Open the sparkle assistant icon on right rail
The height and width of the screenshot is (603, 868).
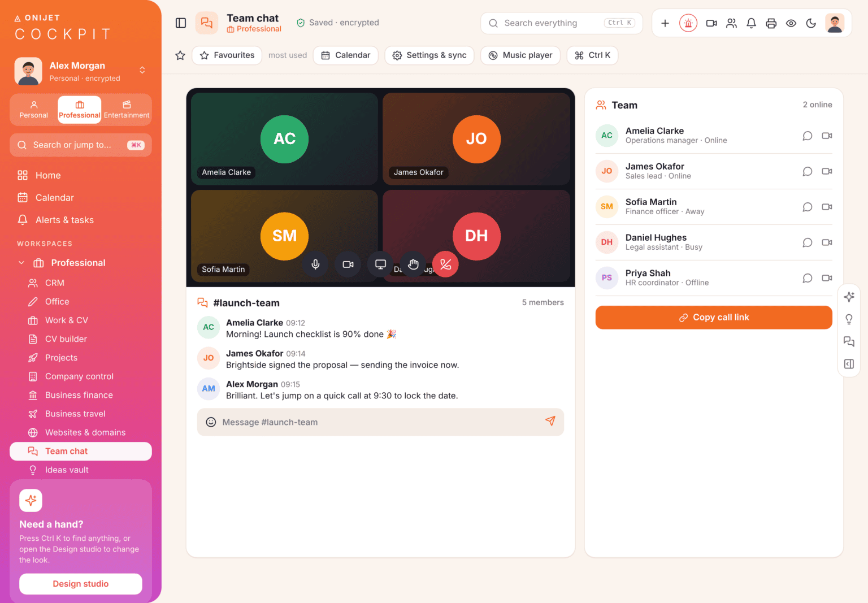pyautogui.click(x=849, y=297)
